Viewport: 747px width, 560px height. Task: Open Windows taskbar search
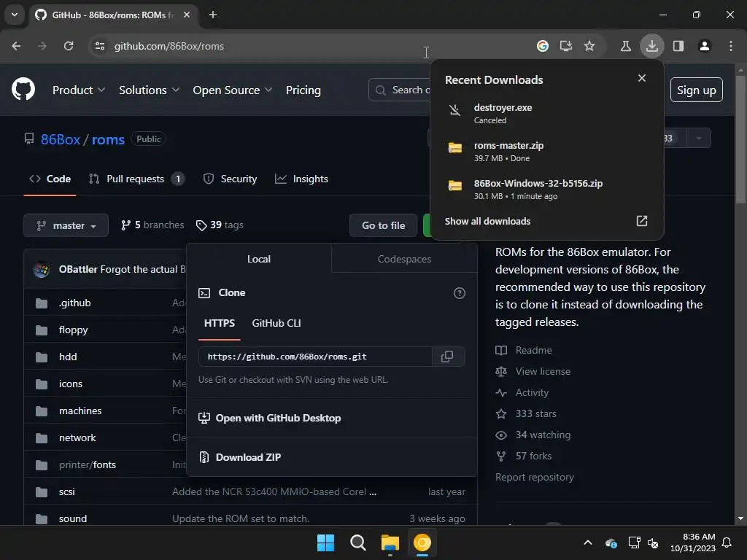[x=357, y=542]
